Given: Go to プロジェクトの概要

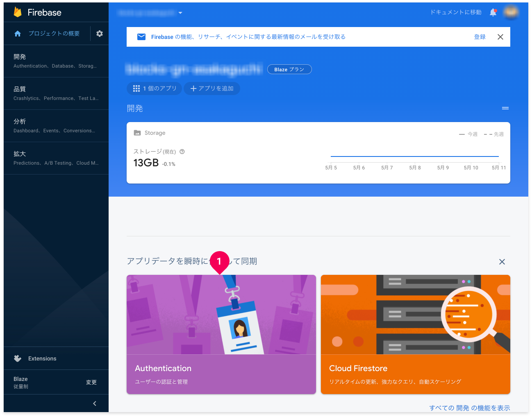Looking at the screenshot, I should pyautogui.click(x=54, y=34).
